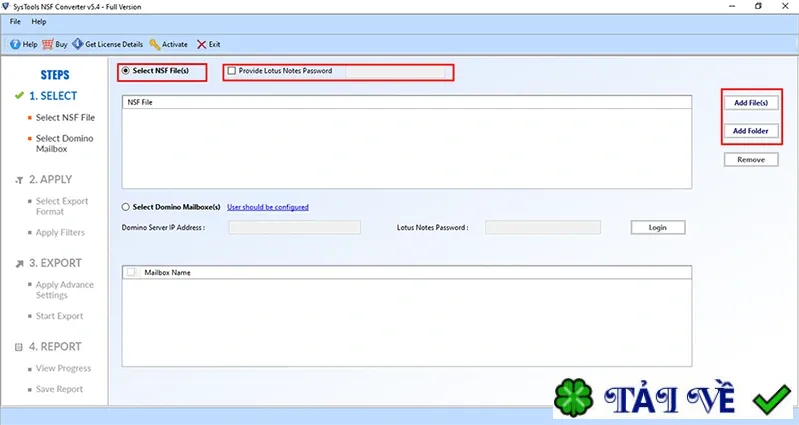Open Get License Details
The image size is (799, 425).
click(x=108, y=44)
